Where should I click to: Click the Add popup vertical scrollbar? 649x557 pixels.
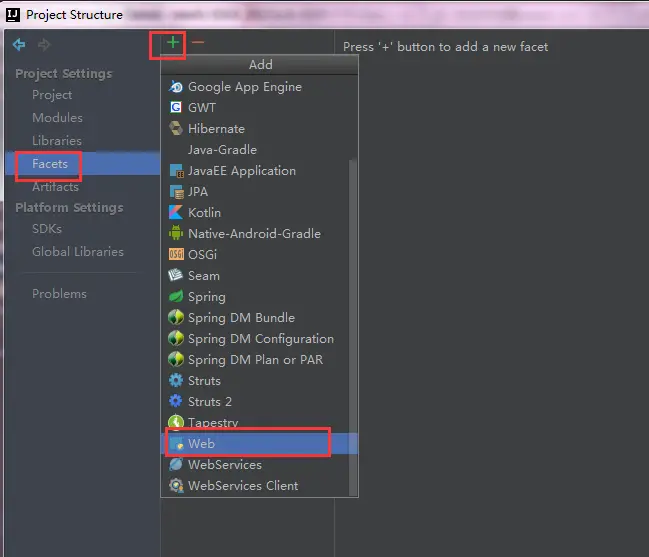(353, 327)
